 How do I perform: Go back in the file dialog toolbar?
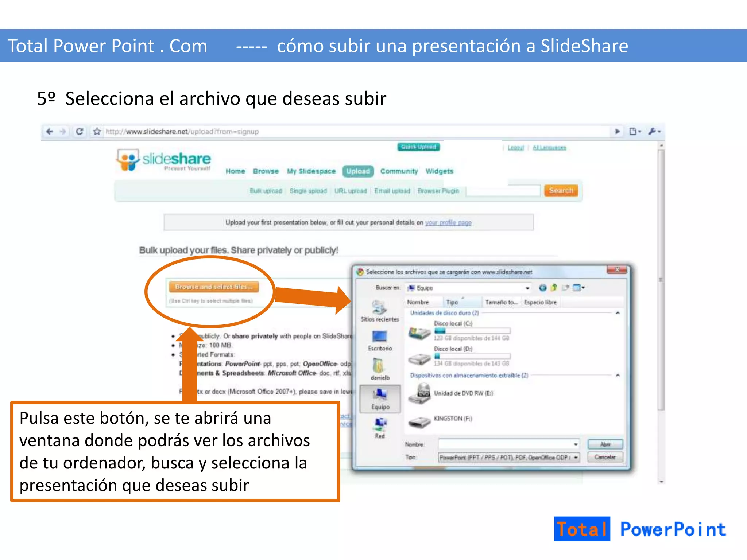(543, 288)
